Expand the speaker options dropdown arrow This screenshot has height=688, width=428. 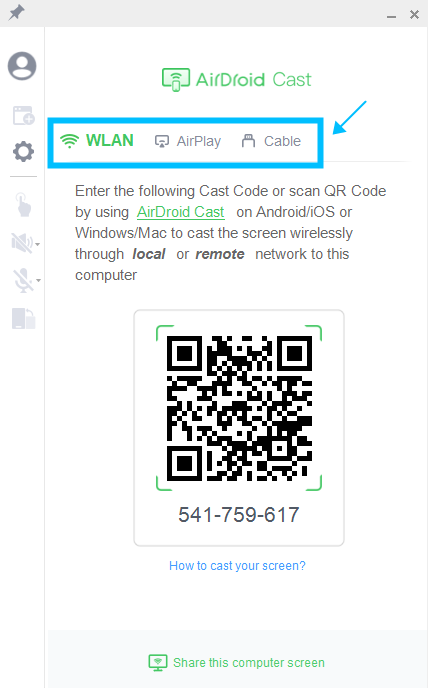coord(38,244)
